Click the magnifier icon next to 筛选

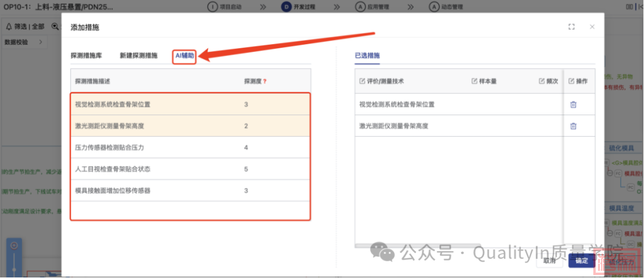pyautogui.click(x=55, y=26)
